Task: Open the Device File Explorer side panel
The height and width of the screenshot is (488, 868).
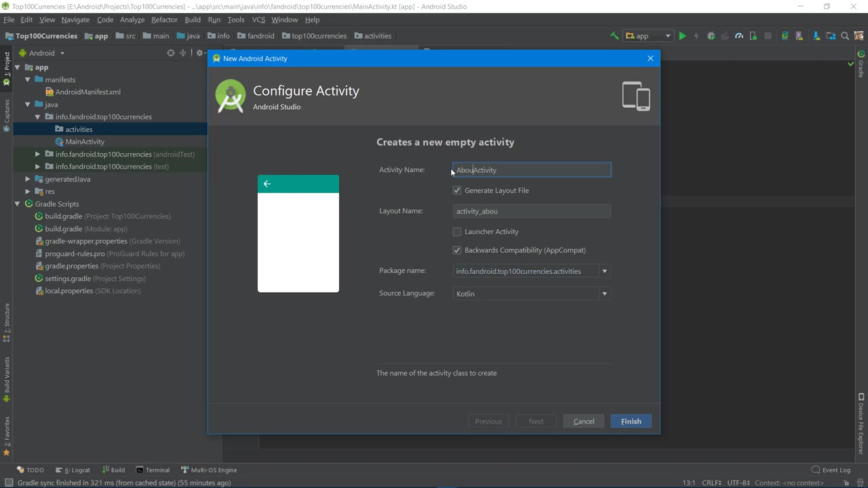Action: (861, 424)
